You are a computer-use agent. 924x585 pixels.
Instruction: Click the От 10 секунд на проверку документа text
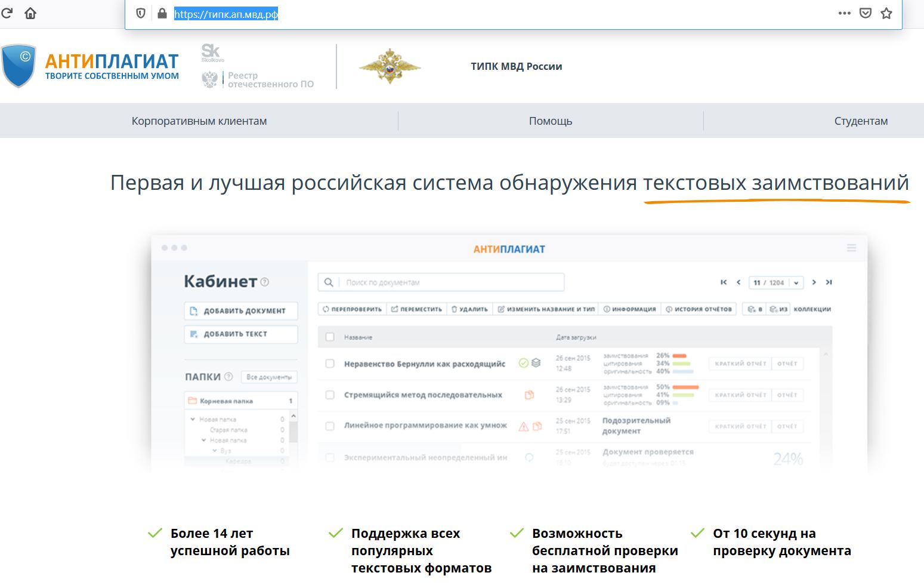782,542
